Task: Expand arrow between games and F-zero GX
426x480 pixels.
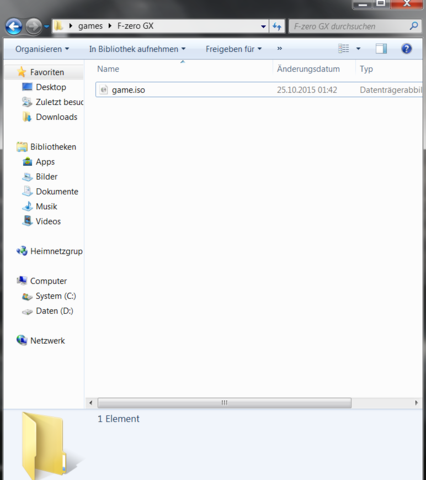Action: [x=110, y=26]
